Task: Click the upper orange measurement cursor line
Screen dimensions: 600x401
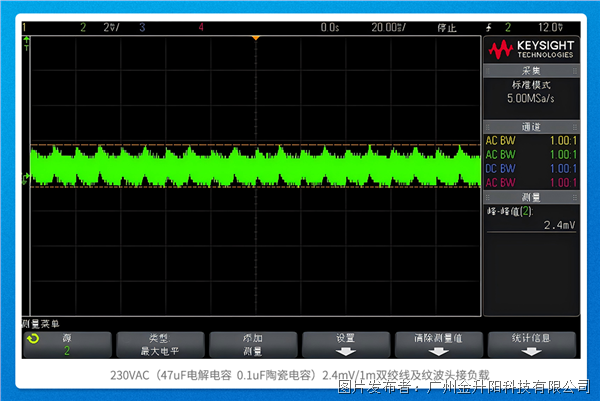Action: tap(256, 145)
